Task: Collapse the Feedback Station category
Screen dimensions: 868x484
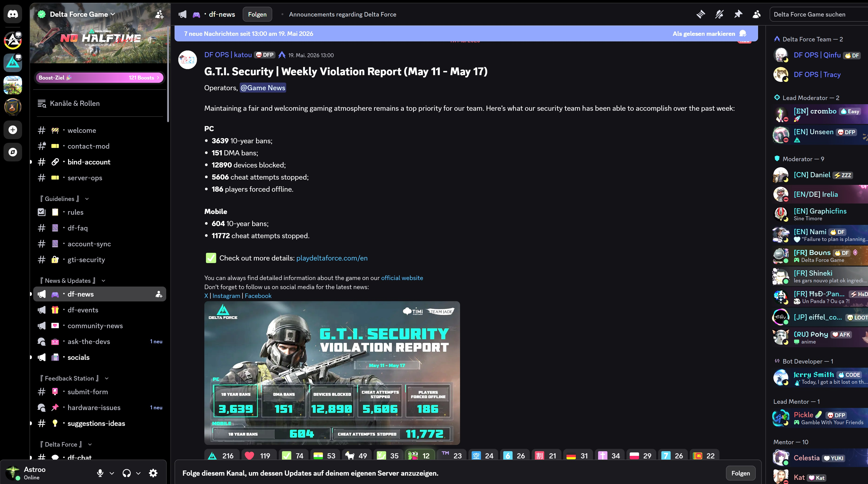Action: click(74, 378)
